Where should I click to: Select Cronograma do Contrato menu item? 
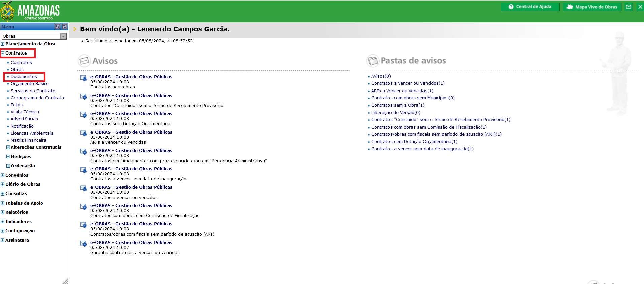pyautogui.click(x=37, y=98)
